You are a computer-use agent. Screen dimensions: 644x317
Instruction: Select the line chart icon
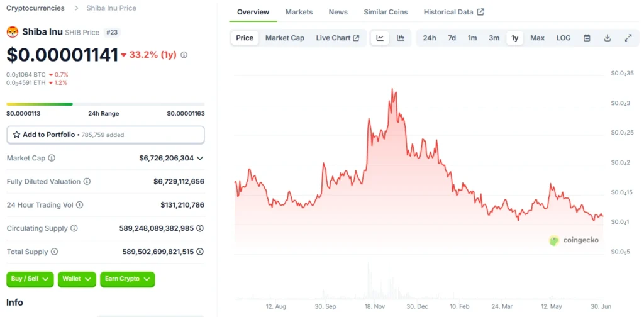380,38
